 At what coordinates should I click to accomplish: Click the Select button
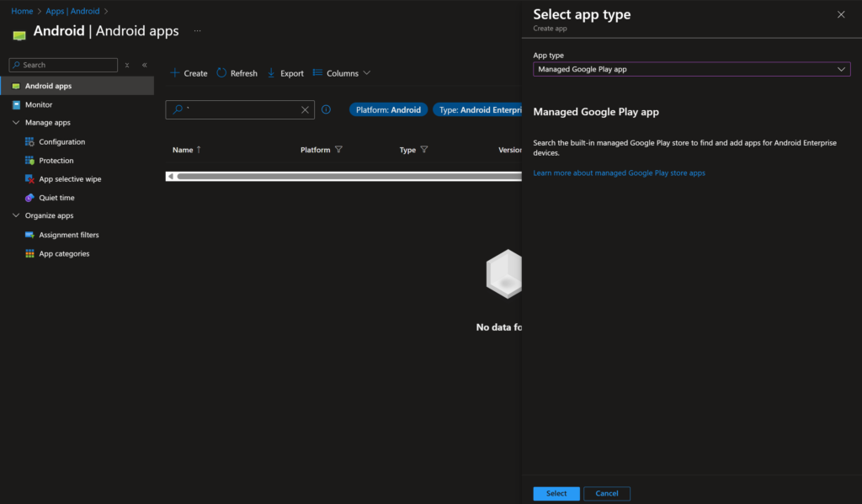556,494
